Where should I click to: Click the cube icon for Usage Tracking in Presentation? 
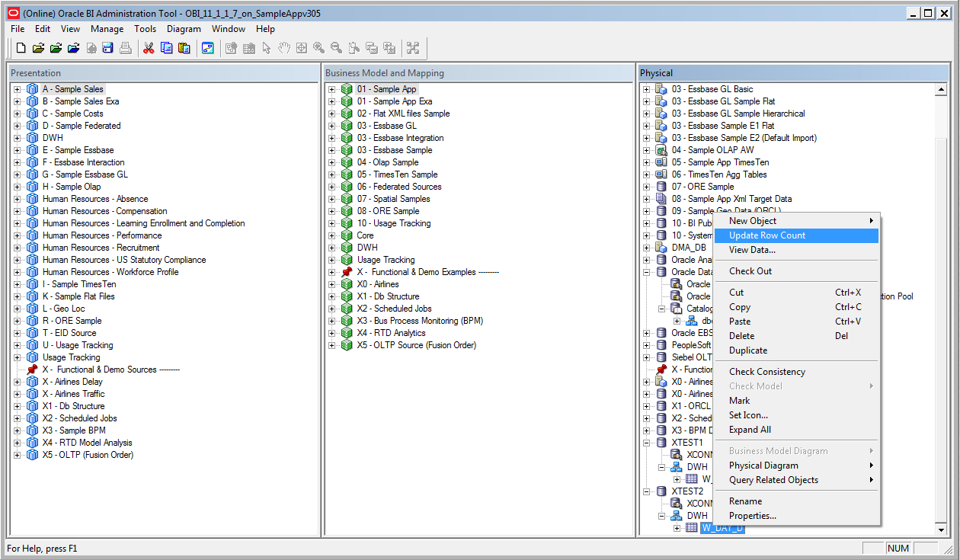click(32, 357)
